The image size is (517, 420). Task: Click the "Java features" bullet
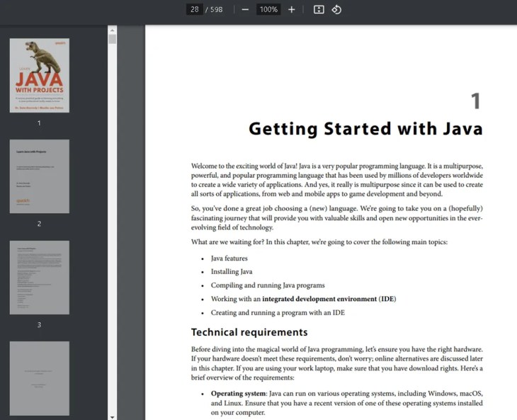coord(229,259)
